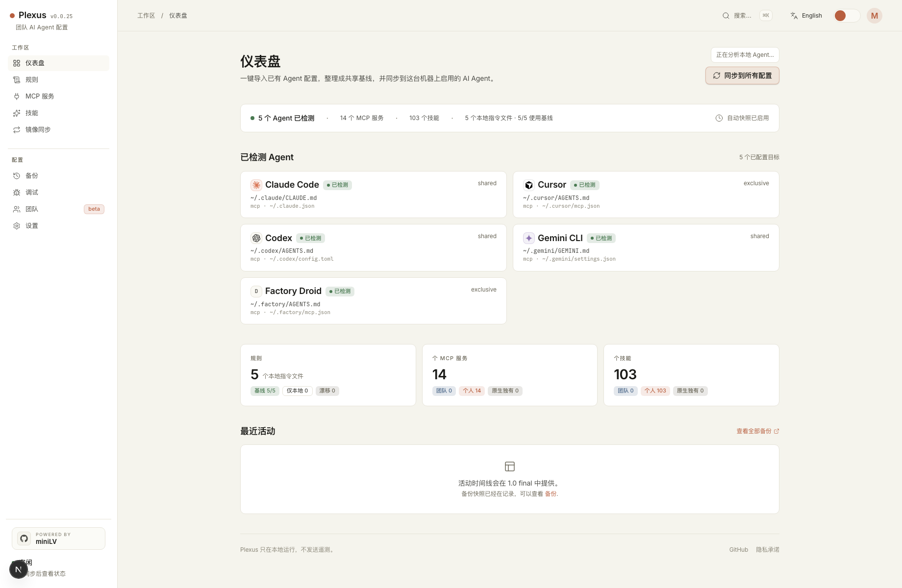902x588 pixels.
Task: Click 14 个 MCP 服务 in summary bar
Action: pyautogui.click(x=362, y=118)
